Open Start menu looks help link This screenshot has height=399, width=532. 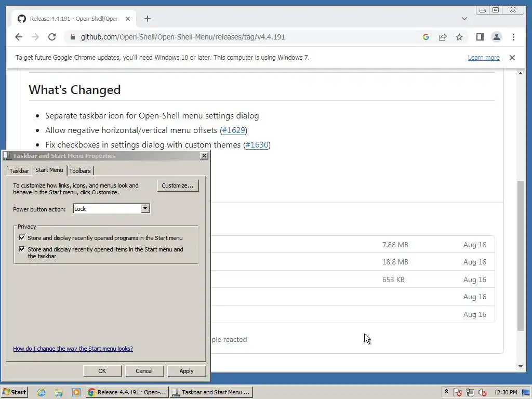coord(73,349)
